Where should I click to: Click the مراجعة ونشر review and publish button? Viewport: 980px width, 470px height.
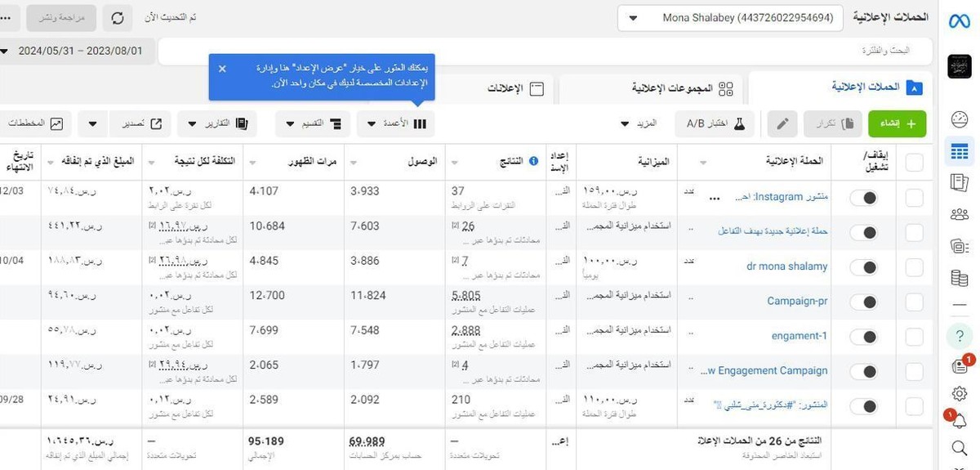61,17
